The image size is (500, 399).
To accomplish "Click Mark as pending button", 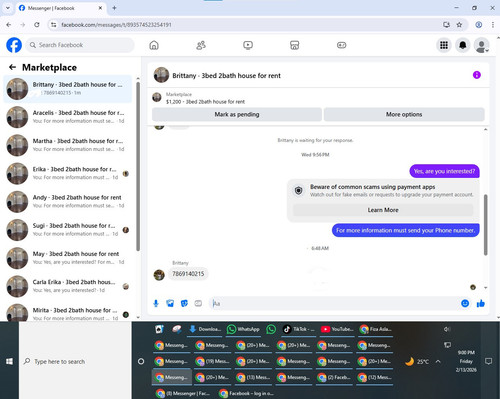I will click(237, 114).
